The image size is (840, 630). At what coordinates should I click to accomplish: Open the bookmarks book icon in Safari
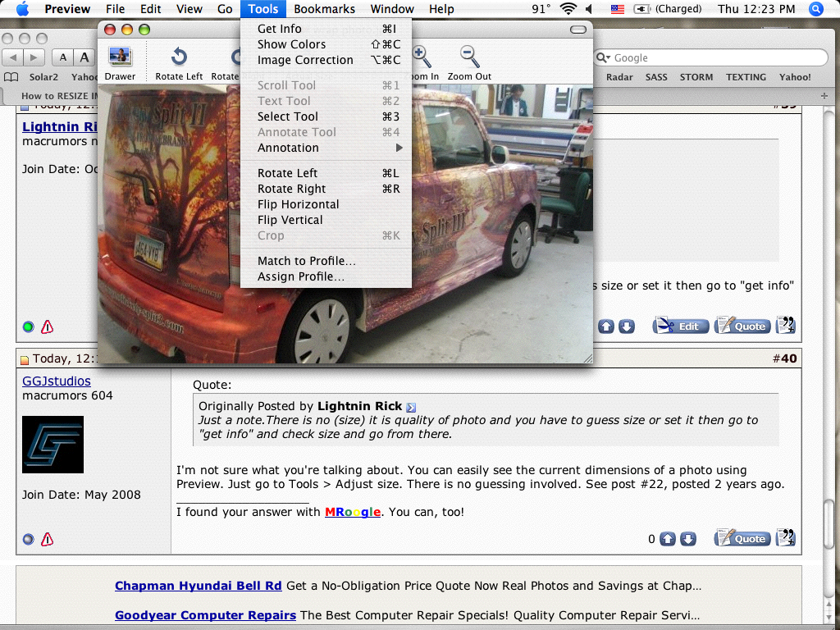click(11, 77)
